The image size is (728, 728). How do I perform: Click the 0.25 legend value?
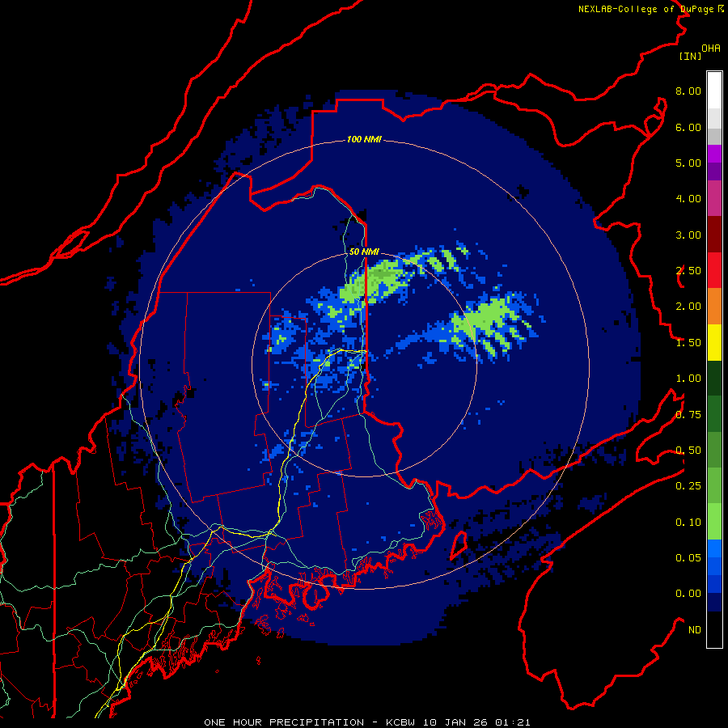tap(688, 486)
